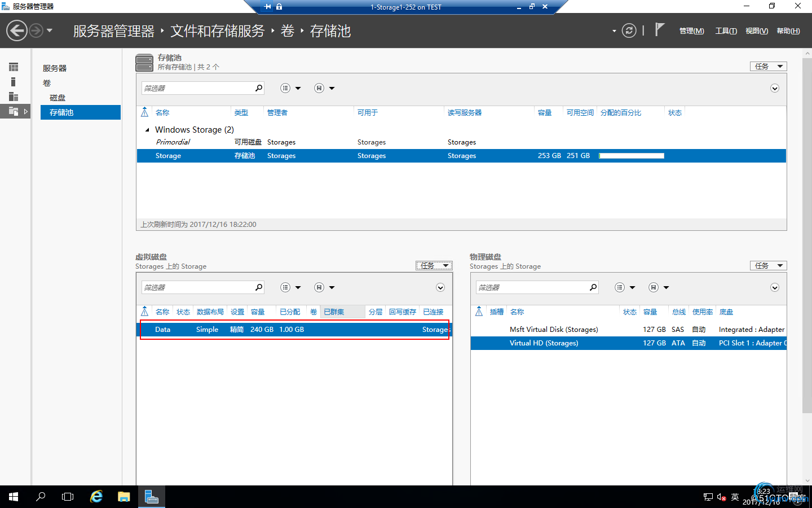
Task: Click the search icon in the storage pool filter
Action: click(259, 88)
